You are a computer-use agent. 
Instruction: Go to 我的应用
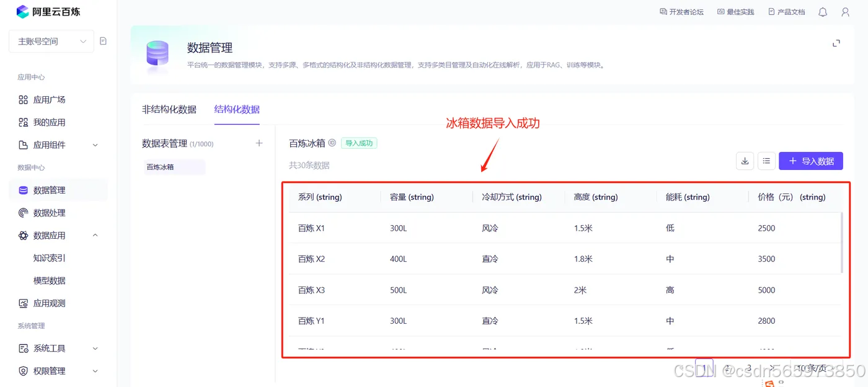(x=49, y=122)
